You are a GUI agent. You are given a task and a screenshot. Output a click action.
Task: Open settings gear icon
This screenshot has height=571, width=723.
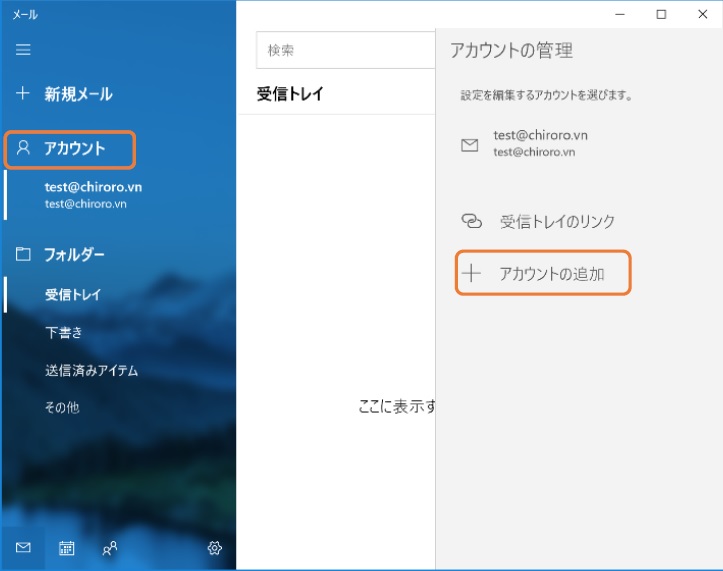tap(214, 548)
